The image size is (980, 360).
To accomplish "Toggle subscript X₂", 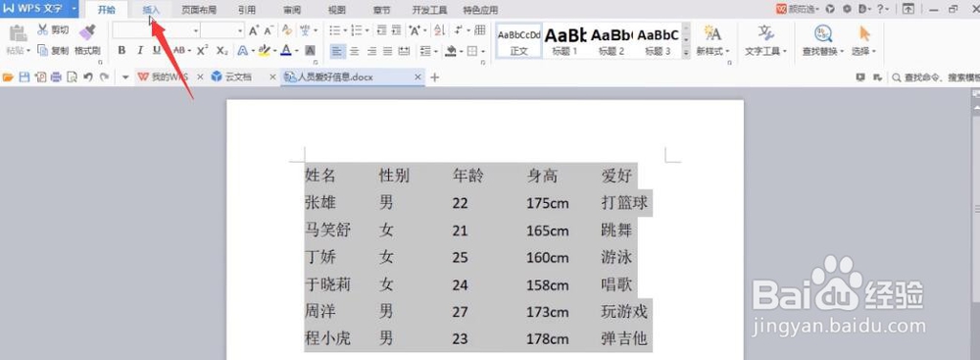I will [x=221, y=50].
